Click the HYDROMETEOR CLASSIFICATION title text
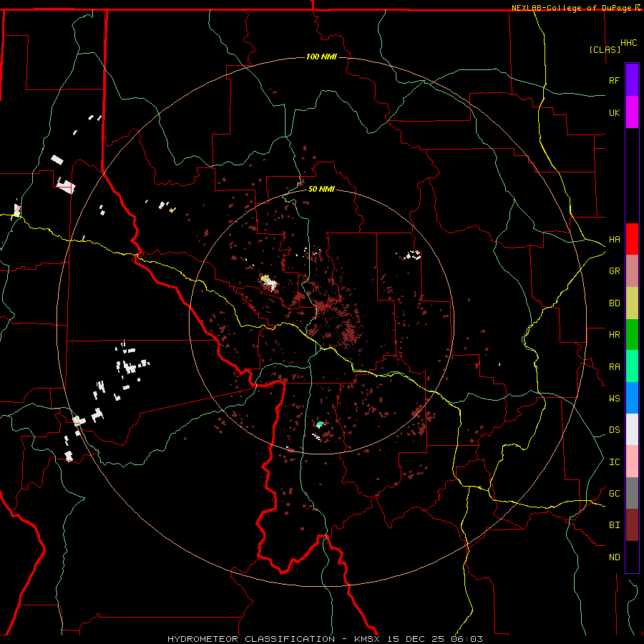This screenshot has width=644, height=644. pos(251,639)
